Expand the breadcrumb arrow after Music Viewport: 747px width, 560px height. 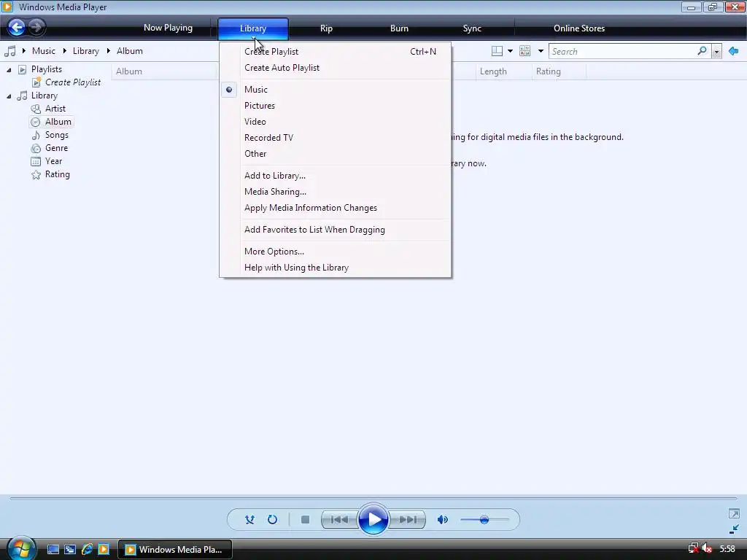(65, 50)
